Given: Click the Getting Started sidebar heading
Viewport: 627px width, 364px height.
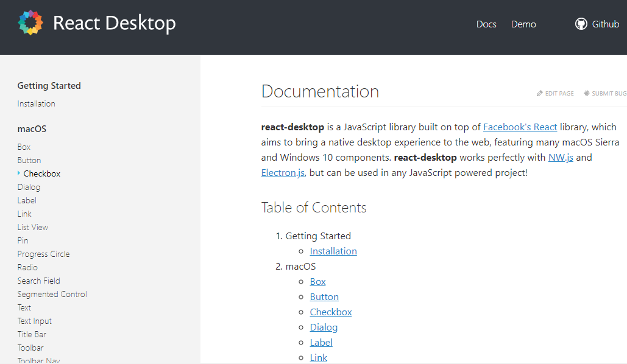Looking at the screenshot, I should (49, 86).
